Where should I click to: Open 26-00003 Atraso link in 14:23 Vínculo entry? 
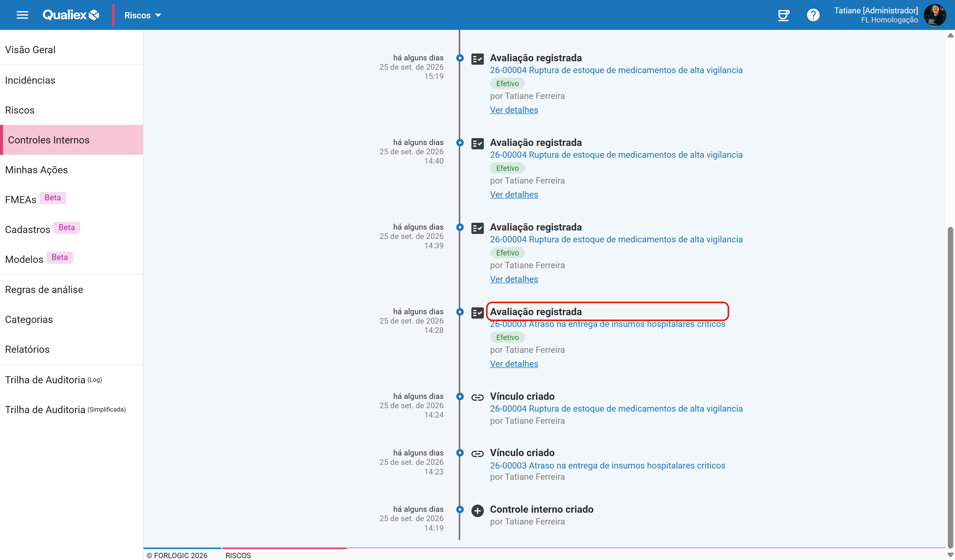[608, 465]
